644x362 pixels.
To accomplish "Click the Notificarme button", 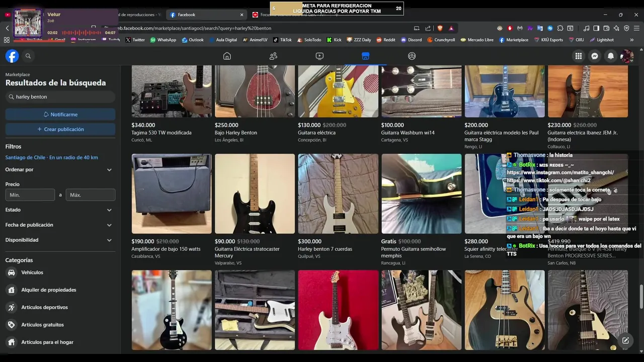I will click(x=60, y=115).
